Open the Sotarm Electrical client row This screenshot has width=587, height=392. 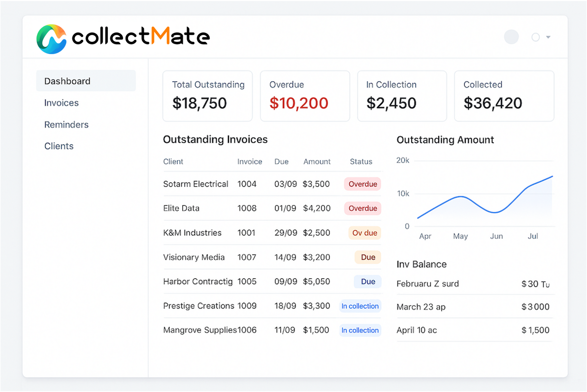pyautogui.click(x=196, y=184)
